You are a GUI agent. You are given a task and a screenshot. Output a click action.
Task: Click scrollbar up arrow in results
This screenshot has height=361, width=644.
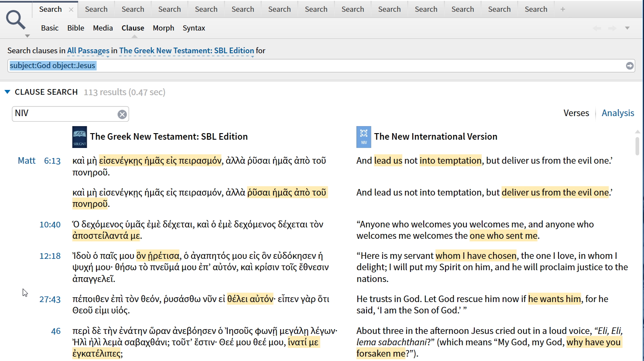637,131
